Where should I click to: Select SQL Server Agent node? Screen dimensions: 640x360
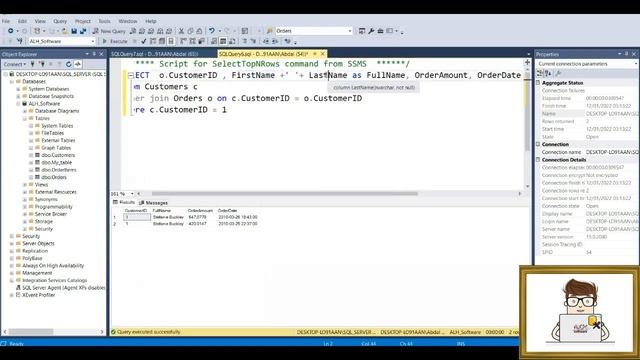pos(63,288)
